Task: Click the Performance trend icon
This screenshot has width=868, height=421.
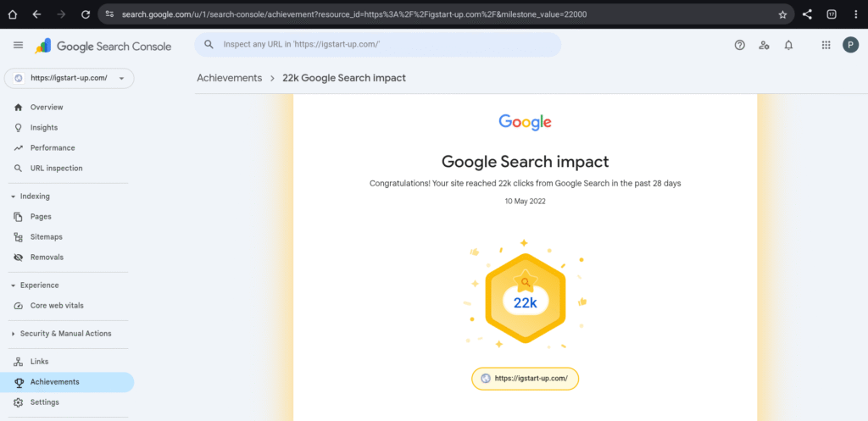Action: click(19, 148)
